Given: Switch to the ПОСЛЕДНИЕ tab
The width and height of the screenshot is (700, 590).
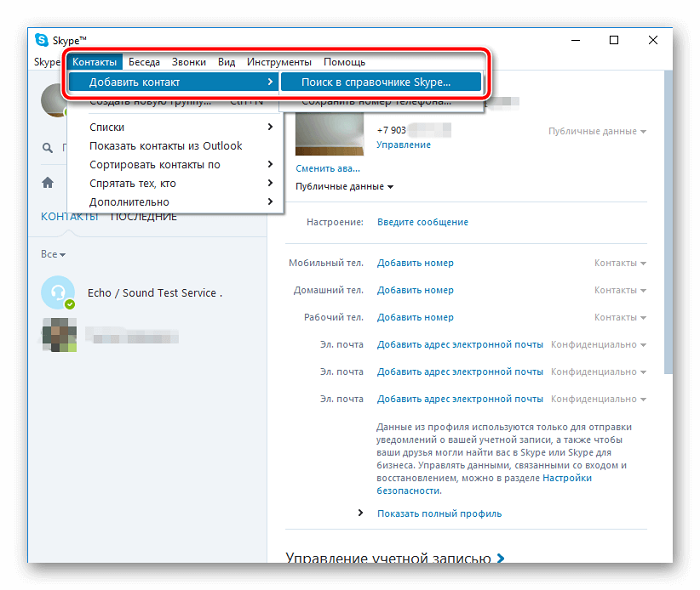Looking at the screenshot, I should tap(143, 217).
